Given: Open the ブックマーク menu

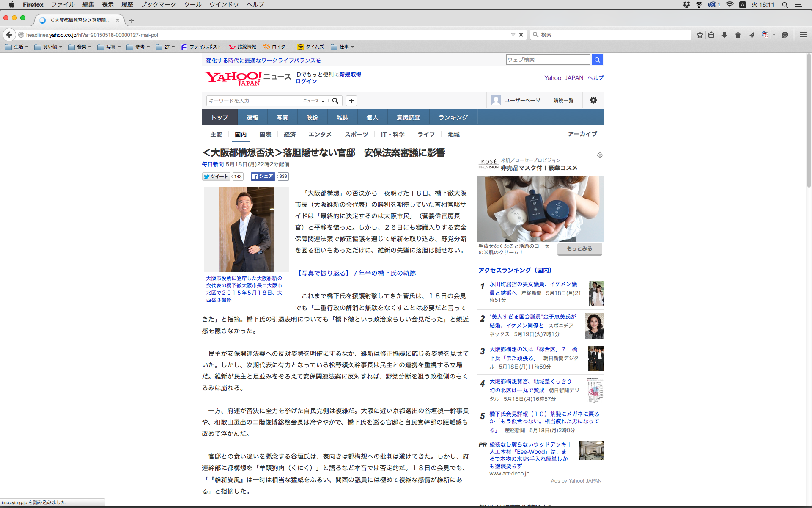Looking at the screenshot, I should [158, 5].
